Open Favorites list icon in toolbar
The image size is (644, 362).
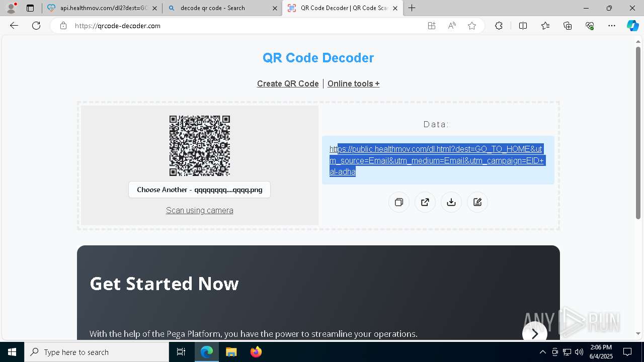coord(545,26)
